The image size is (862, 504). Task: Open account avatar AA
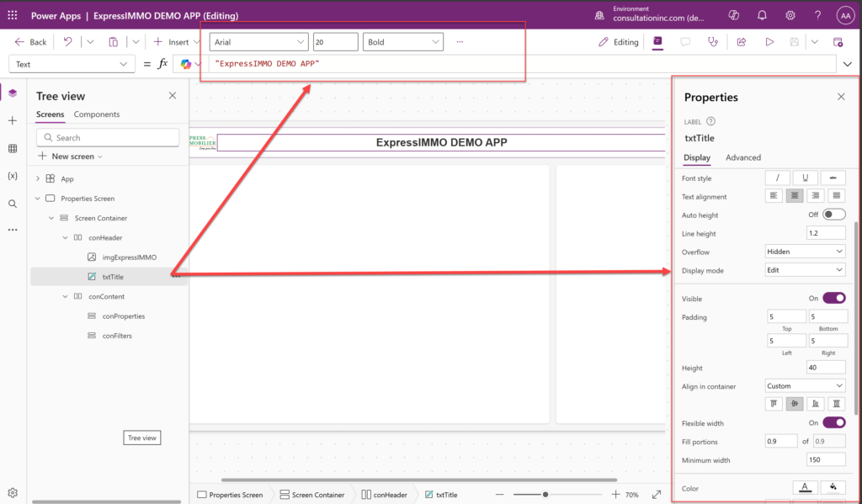tap(845, 16)
